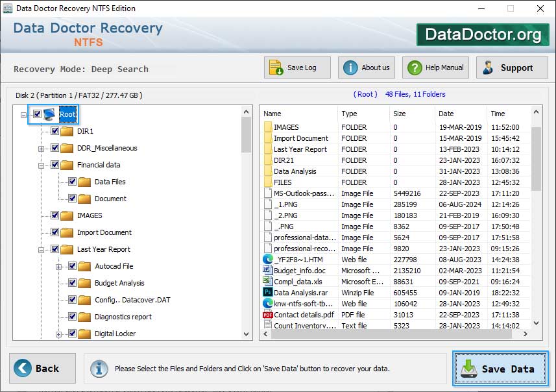Uncheck the DIR1 folder checkbox

click(x=54, y=131)
